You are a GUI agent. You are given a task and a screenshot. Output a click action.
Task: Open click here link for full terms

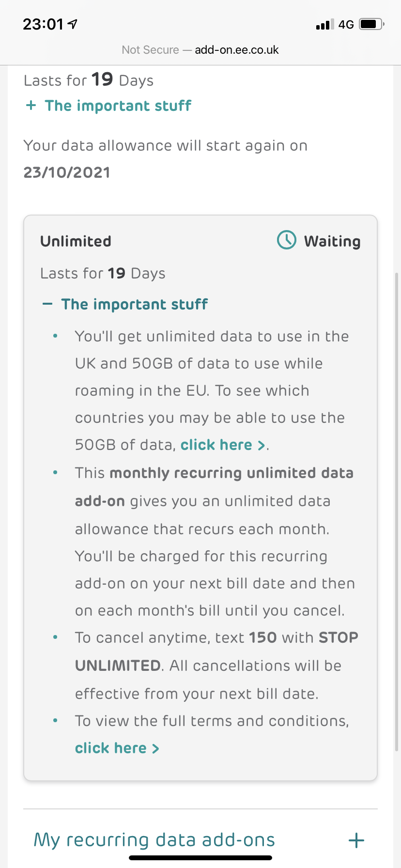(x=111, y=748)
